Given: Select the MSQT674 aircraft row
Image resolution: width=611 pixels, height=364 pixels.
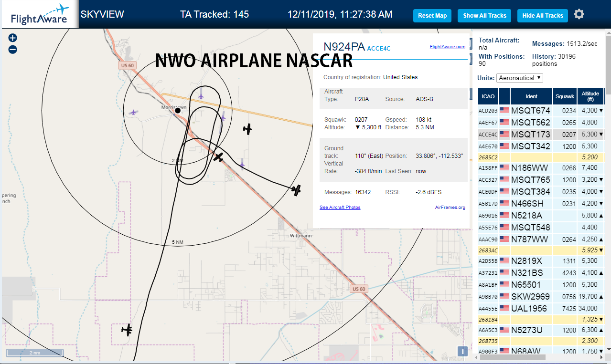Looking at the screenshot, I should 541,111.
